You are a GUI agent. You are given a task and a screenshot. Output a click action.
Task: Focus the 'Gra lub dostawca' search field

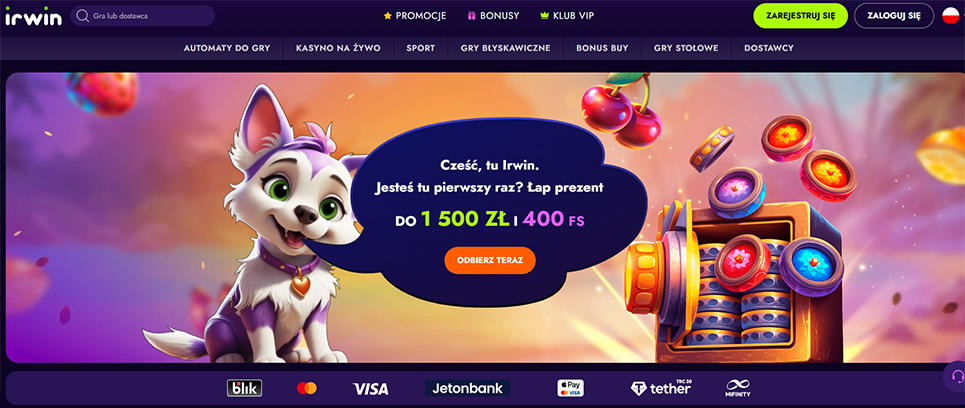point(143,16)
